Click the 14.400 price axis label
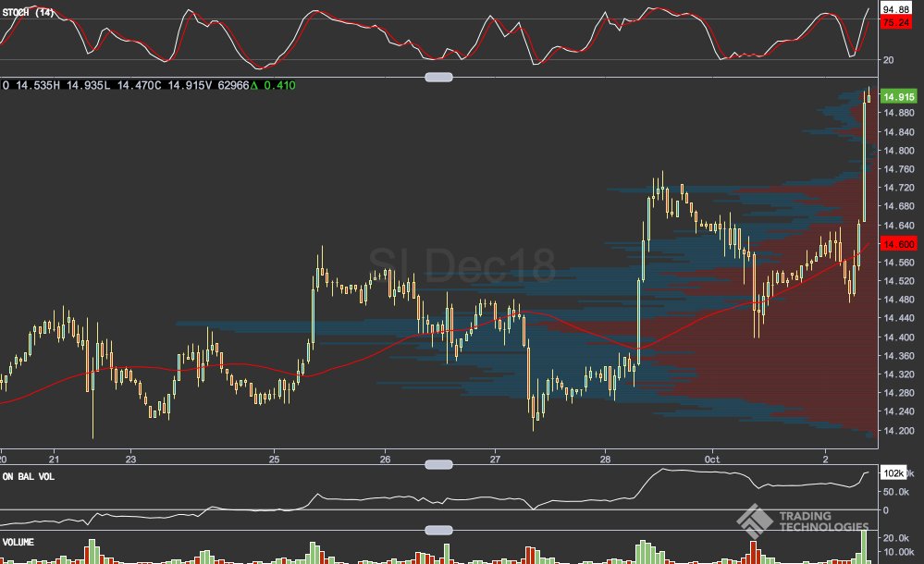This screenshot has height=564, width=924. (x=899, y=337)
